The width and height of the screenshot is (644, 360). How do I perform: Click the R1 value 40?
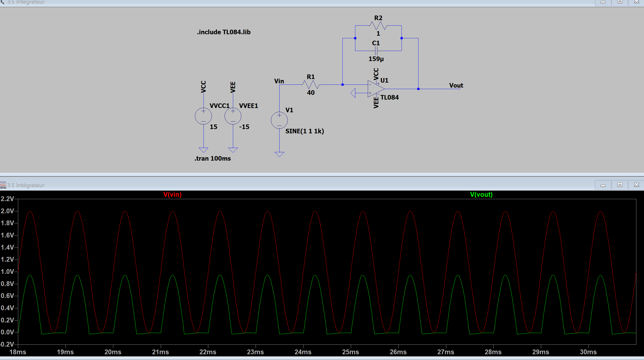point(311,93)
